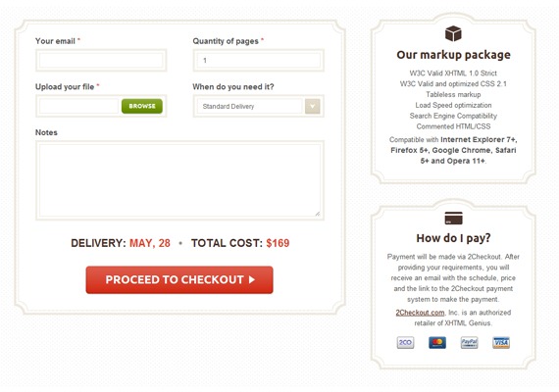Click the total cost $169 amount
559x392 pixels.
pyautogui.click(x=278, y=243)
